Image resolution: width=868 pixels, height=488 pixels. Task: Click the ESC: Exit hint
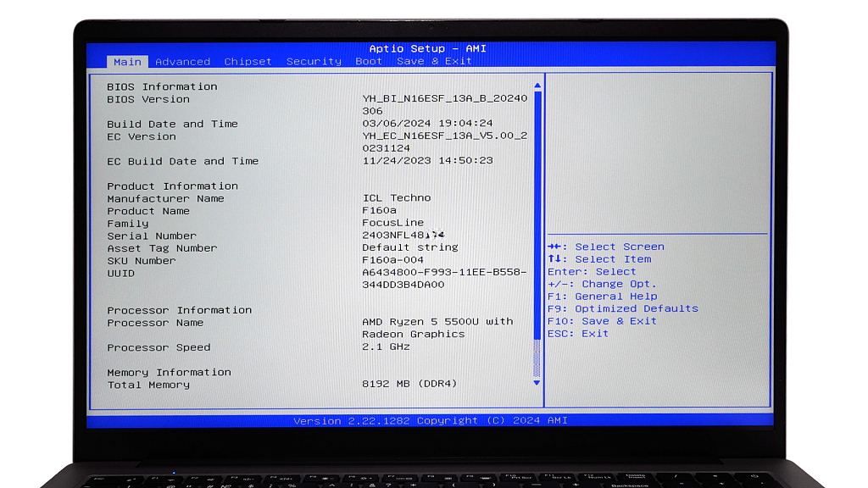coord(578,334)
